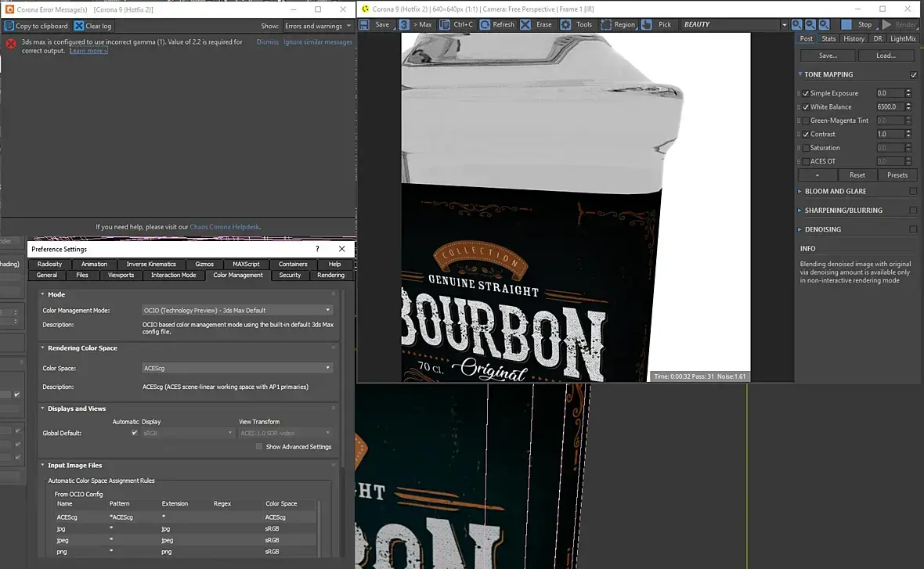Stop the interactive render
This screenshot has width=924, height=569.
857,25
